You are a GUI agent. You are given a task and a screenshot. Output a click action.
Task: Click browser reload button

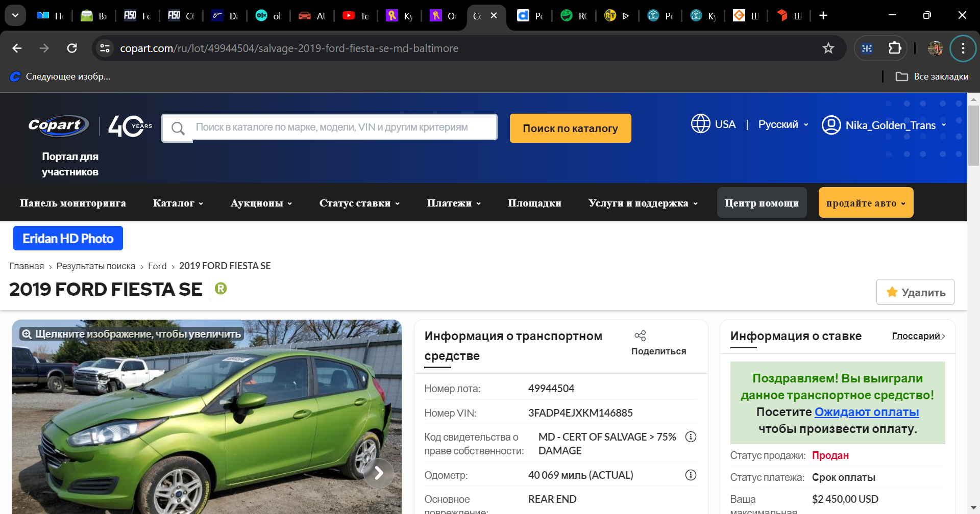tap(72, 48)
